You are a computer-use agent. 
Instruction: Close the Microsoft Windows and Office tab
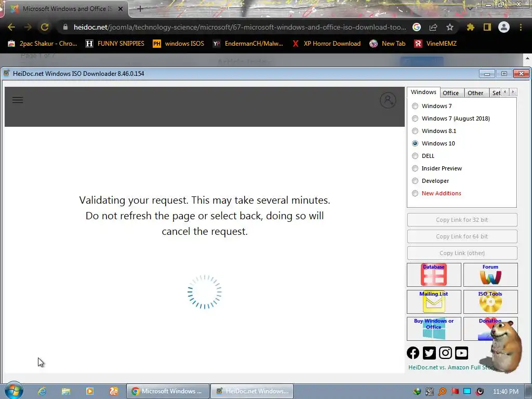pos(121,9)
